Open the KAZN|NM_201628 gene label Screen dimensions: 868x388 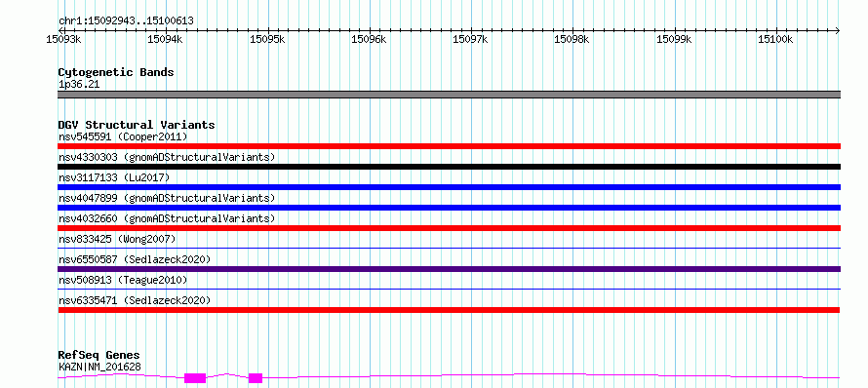tap(99, 367)
